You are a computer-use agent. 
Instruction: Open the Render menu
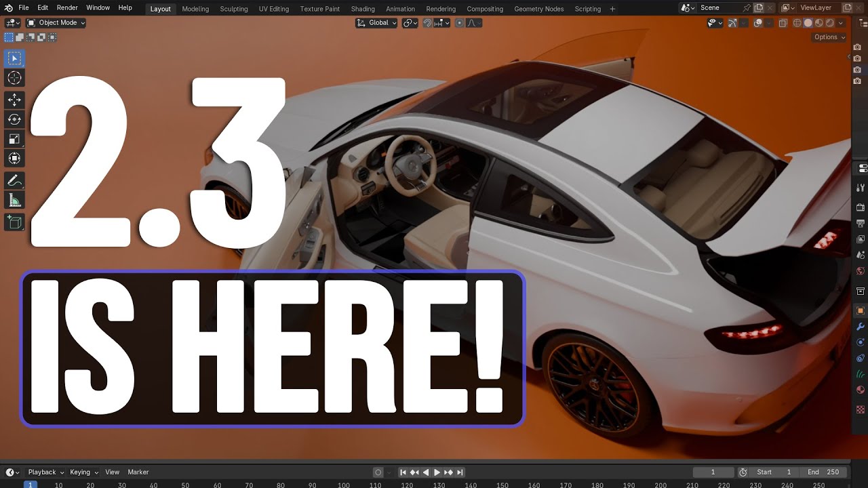coord(67,8)
